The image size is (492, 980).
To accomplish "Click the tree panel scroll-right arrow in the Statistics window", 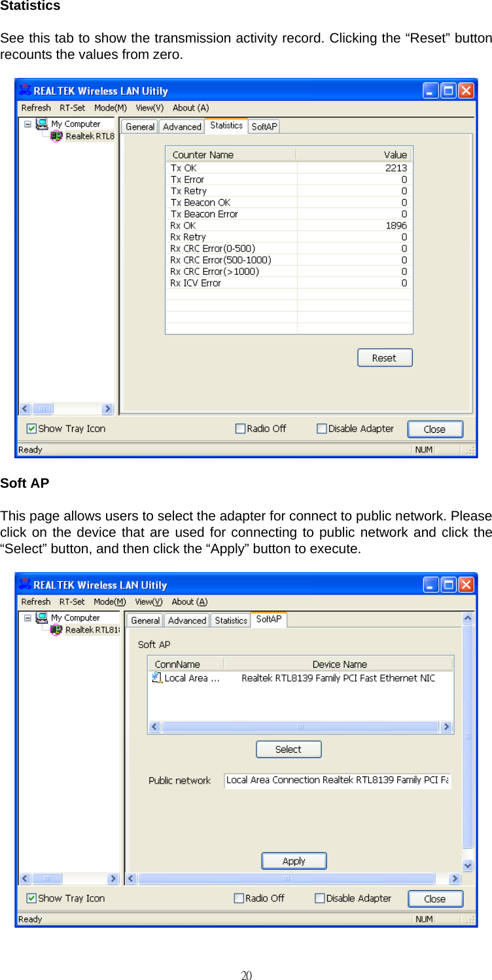I will click(107, 408).
